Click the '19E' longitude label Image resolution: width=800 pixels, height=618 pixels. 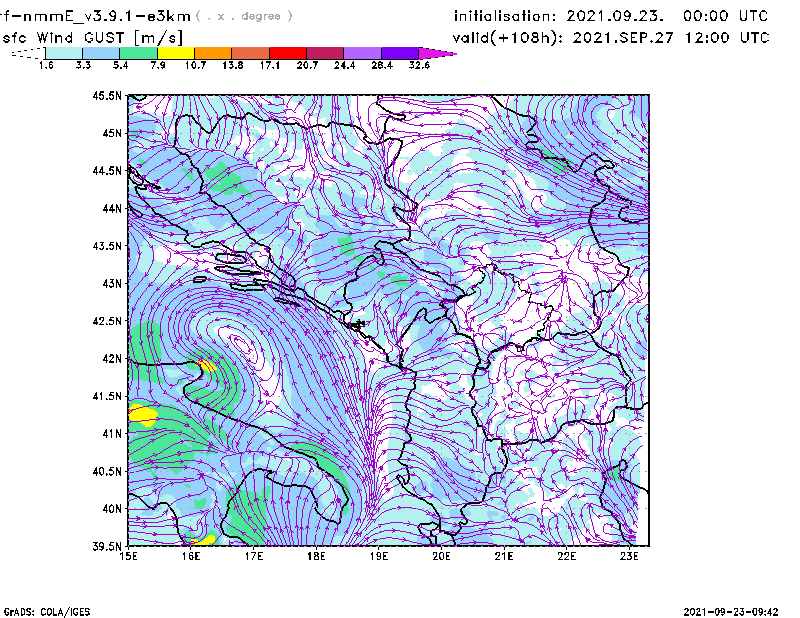click(x=379, y=556)
